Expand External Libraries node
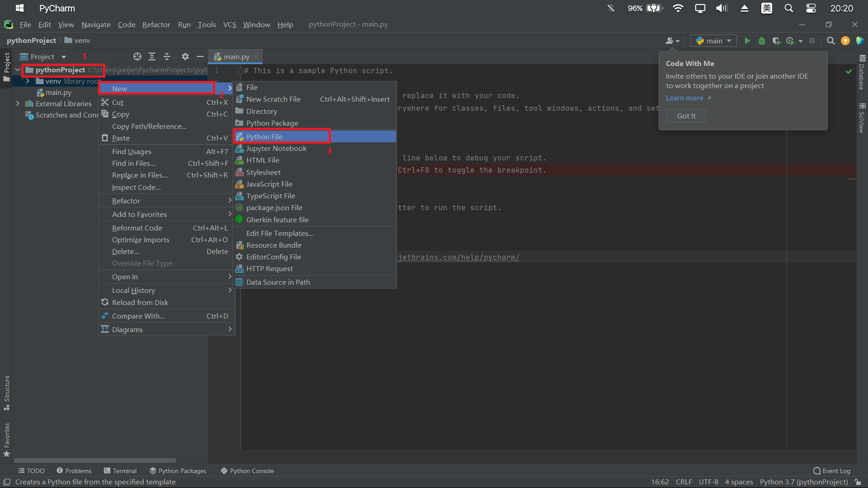This screenshot has height=488, width=868. click(x=18, y=103)
